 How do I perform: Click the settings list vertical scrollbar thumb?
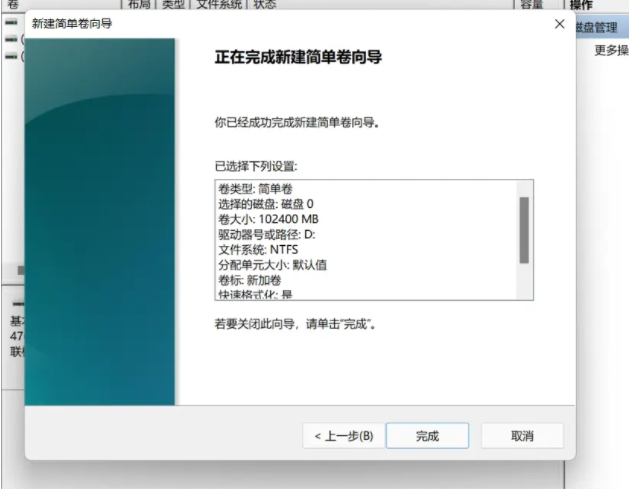523,230
